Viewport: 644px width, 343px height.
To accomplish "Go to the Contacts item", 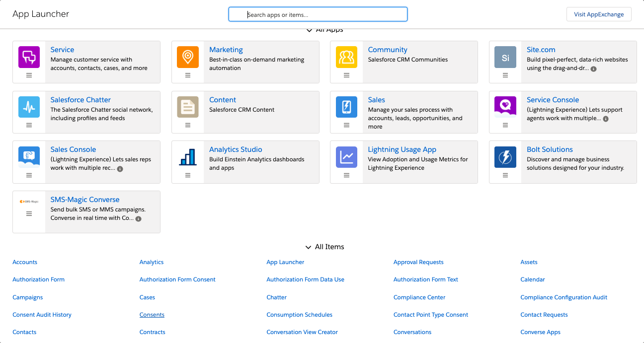I will [x=24, y=332].
